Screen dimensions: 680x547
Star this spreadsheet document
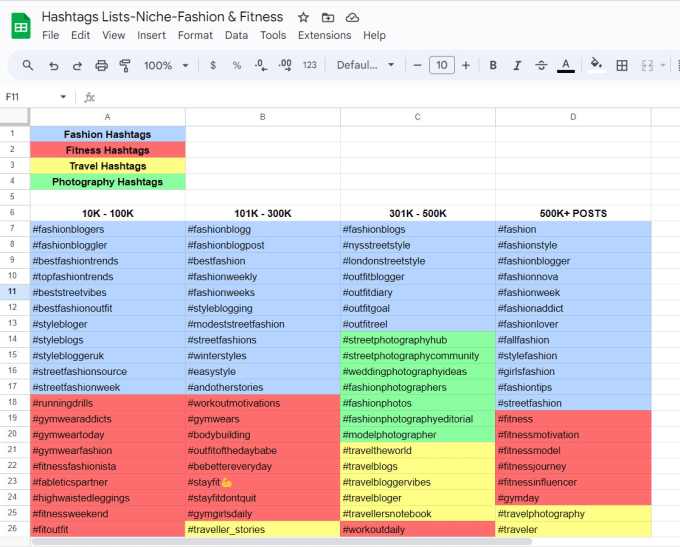click(x=303, y=17)
